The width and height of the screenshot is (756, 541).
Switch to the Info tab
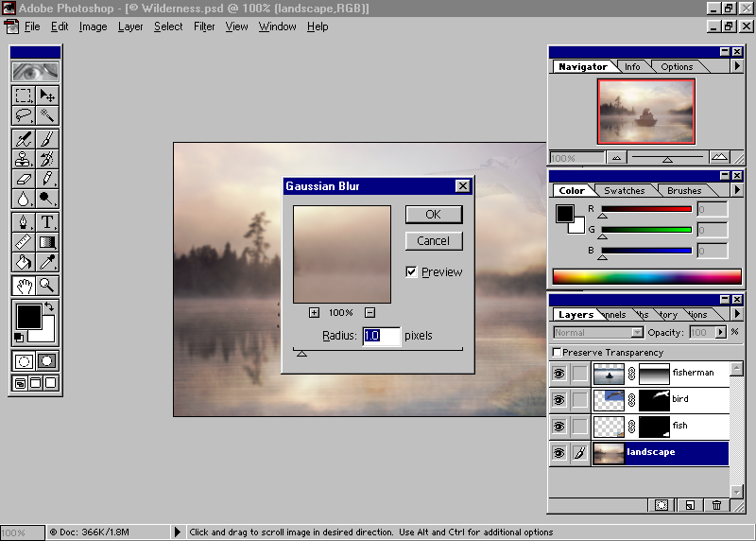[632, 66]
